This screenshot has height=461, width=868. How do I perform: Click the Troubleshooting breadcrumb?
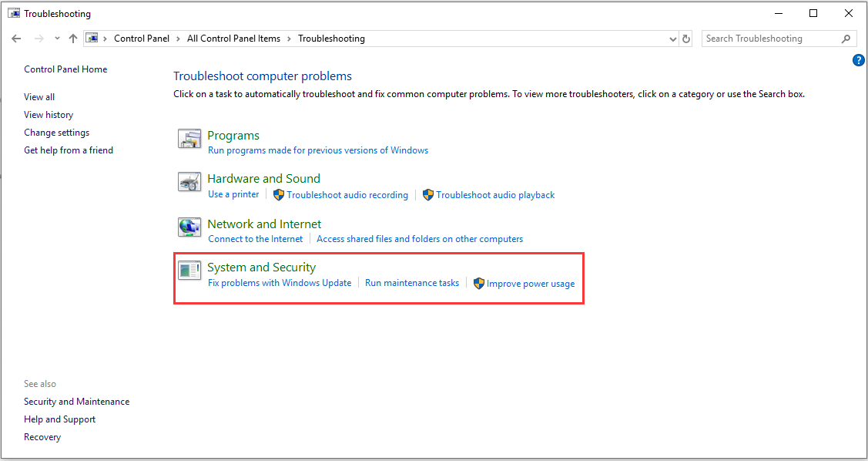click(332, 39)
